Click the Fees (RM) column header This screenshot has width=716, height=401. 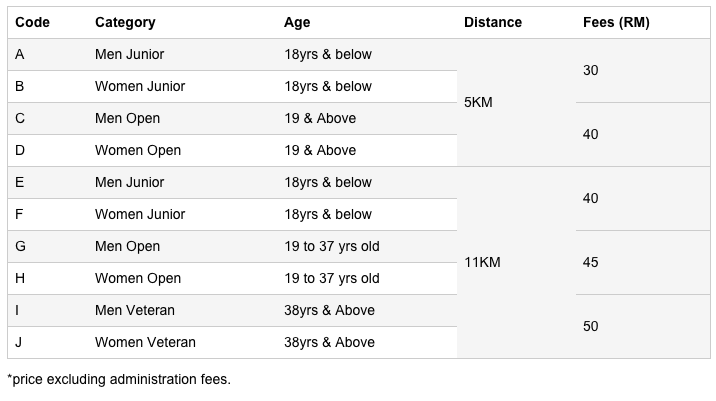[x=616, y=22]
